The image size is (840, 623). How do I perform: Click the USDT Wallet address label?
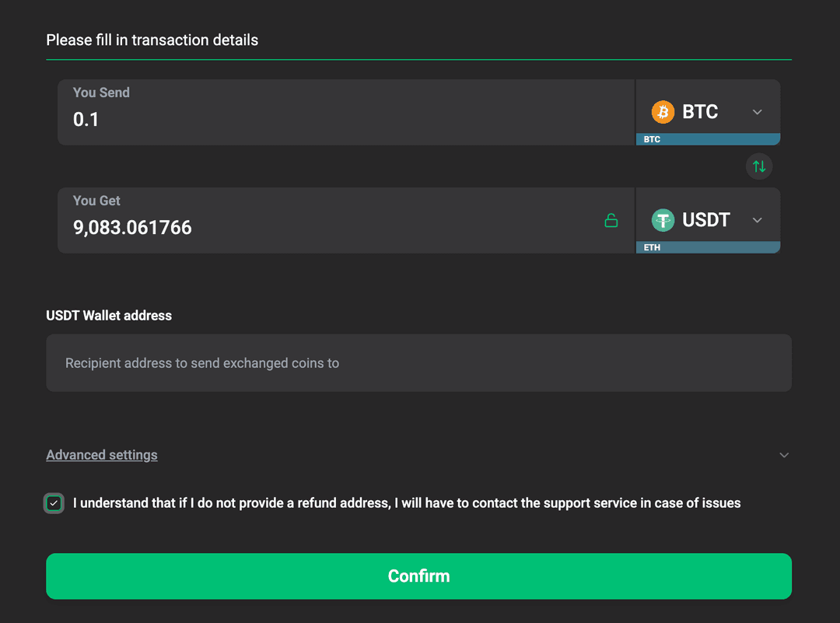[109, 316]
